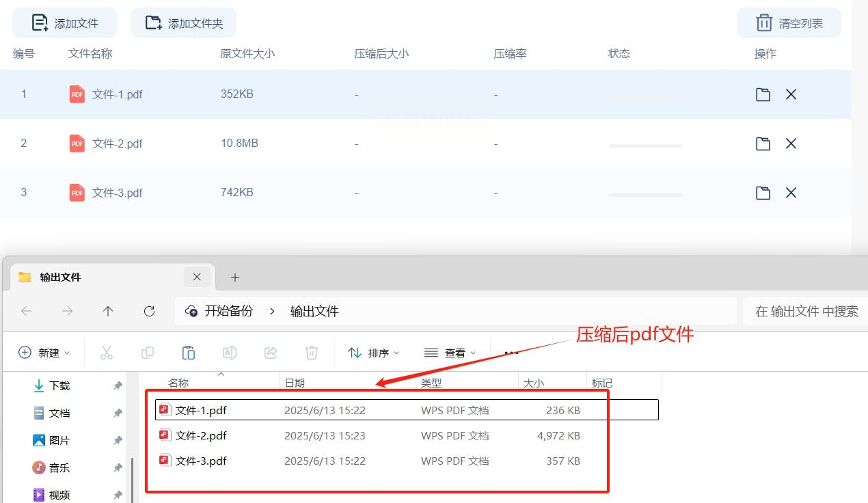Click the Paste icon in Explorer toolbar
868x503 pixels.
[x=188, y=353]
